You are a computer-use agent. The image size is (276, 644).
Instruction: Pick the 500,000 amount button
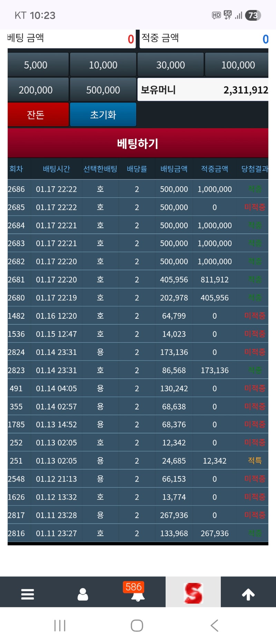[x=103, y=90]
